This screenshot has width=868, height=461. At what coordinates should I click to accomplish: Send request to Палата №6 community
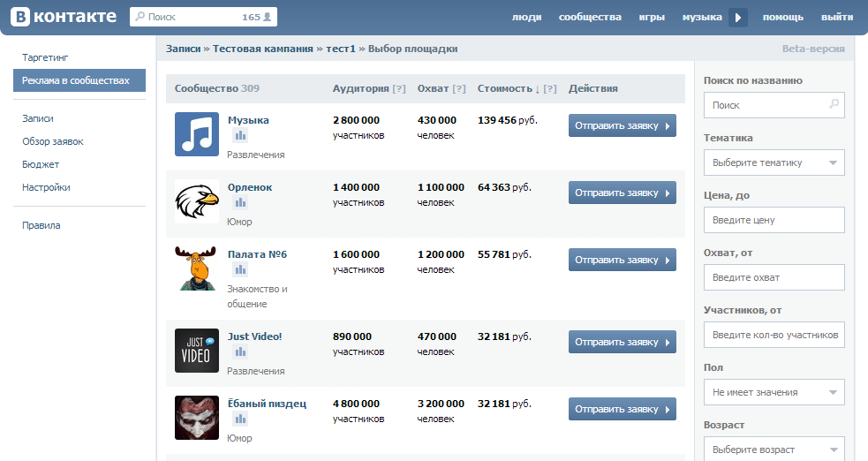coord(623,260)
